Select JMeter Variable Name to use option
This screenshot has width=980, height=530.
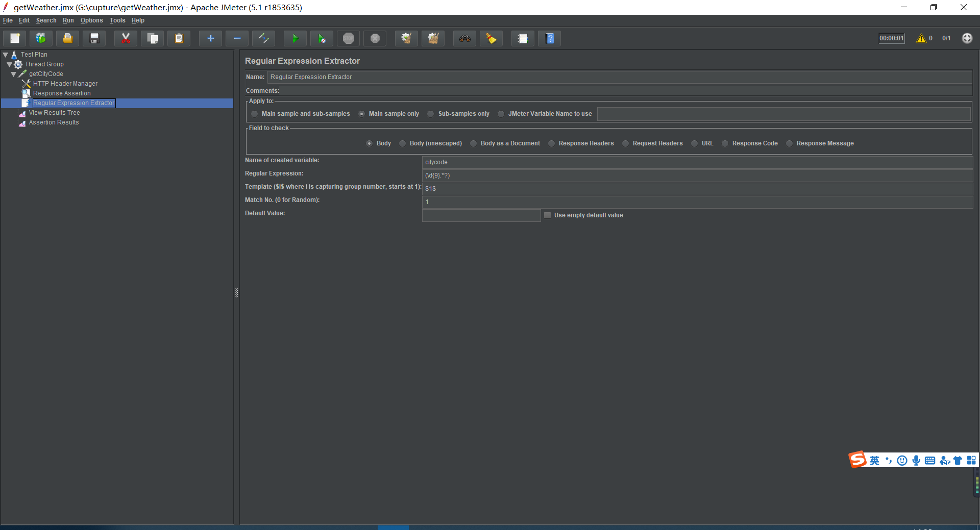(545, 114)
